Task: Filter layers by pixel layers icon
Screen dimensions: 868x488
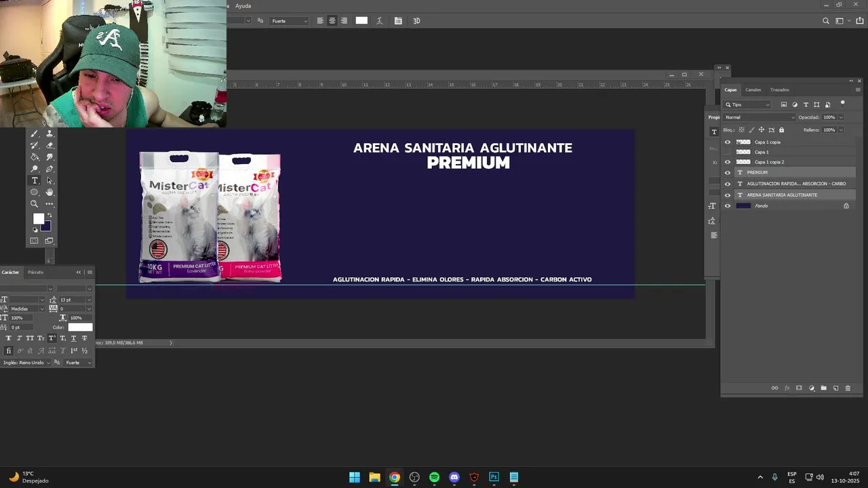Action: pyautogui.click(x=784, y=104)
